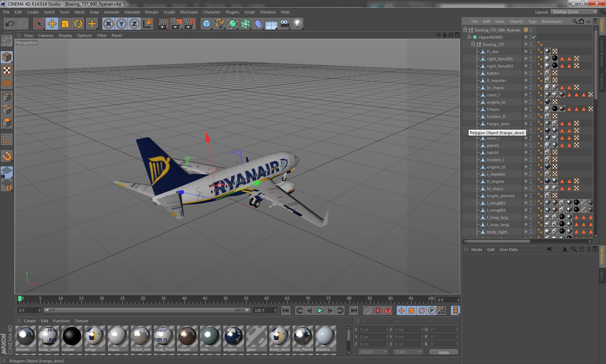Add a Cube primitive object
The height and width of the screenshot is (364, 606).
[x=206, y=24]
